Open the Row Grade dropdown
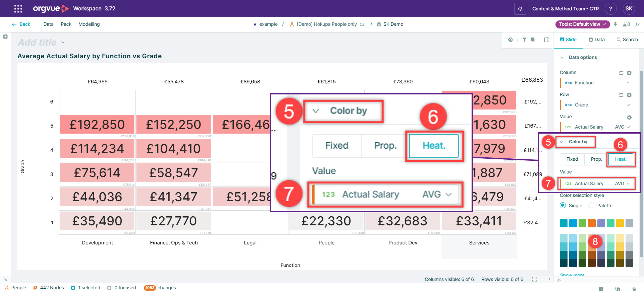644x294 pixels. click(596, 105)
